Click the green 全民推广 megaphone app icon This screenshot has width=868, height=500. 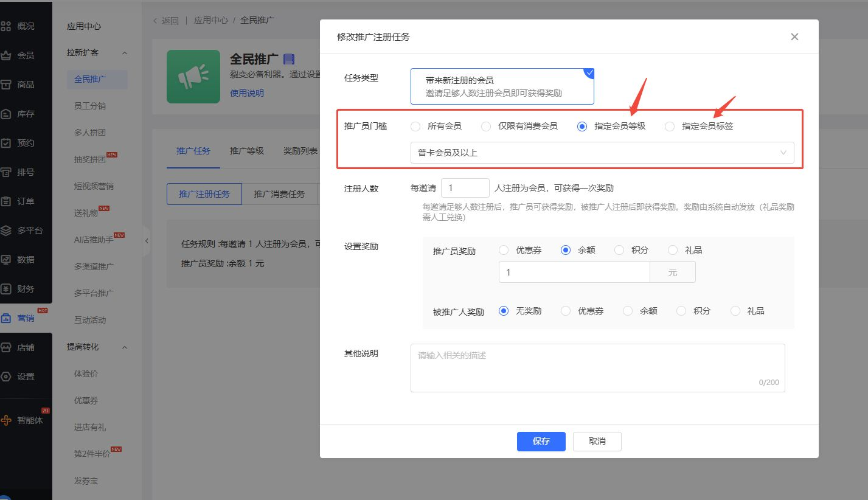193,76
